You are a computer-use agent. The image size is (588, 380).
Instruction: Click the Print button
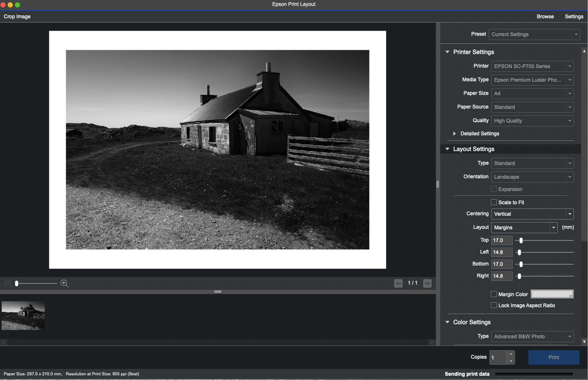[553, 357]
